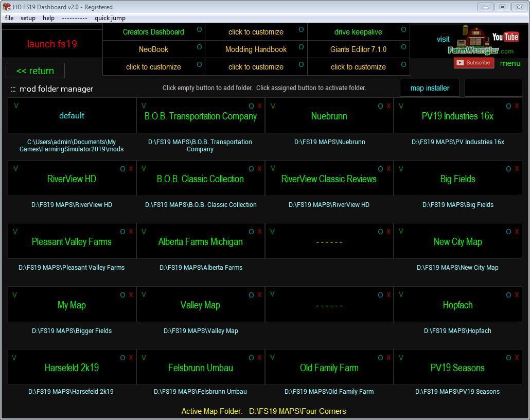530x420 pixels.
Task: Activate the Pleasant Valley Farms mod folder
Action: (72, 242)
